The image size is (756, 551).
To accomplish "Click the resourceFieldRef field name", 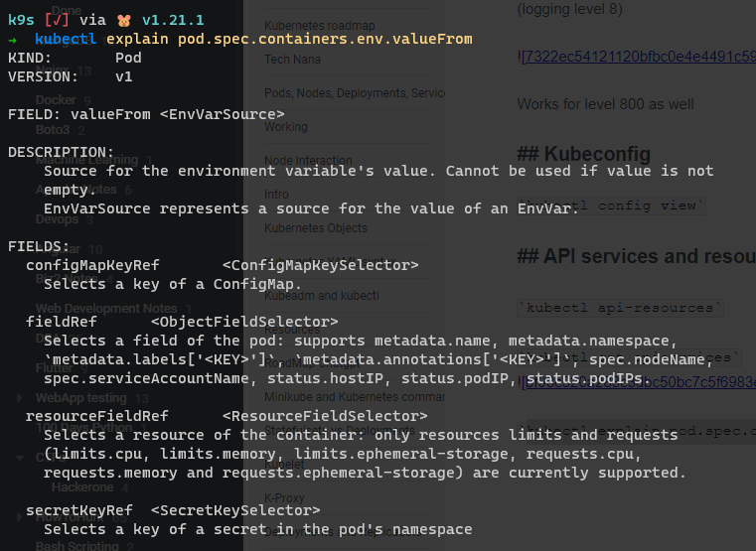I will click(x=97, y=416).
